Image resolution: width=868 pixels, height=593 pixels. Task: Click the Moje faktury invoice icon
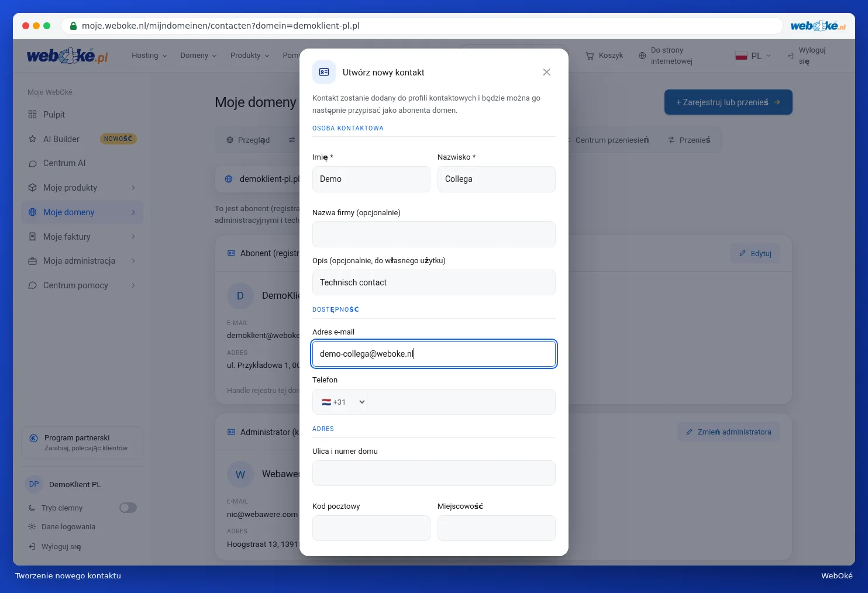(32, 237)
